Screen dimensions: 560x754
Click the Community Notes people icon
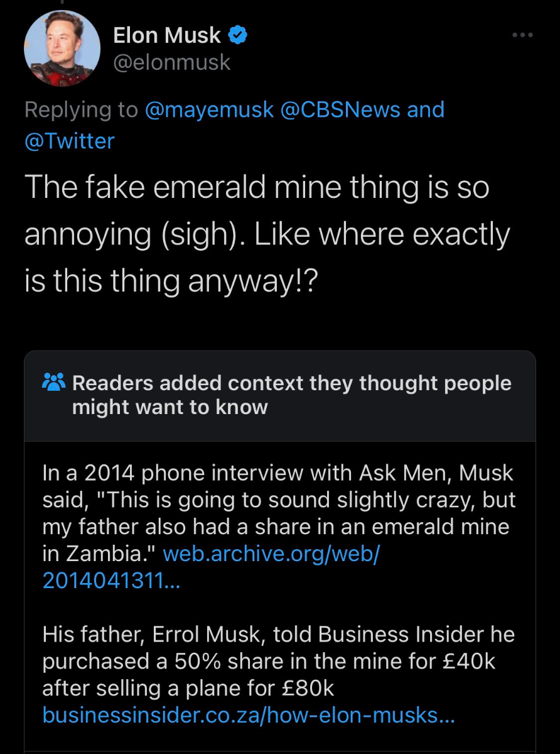(53, 382)
